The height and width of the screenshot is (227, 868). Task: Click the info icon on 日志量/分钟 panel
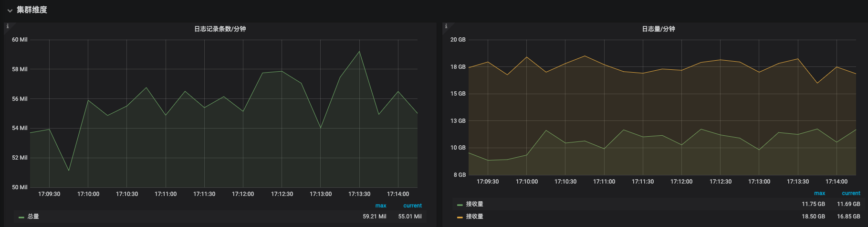[446, 26]
